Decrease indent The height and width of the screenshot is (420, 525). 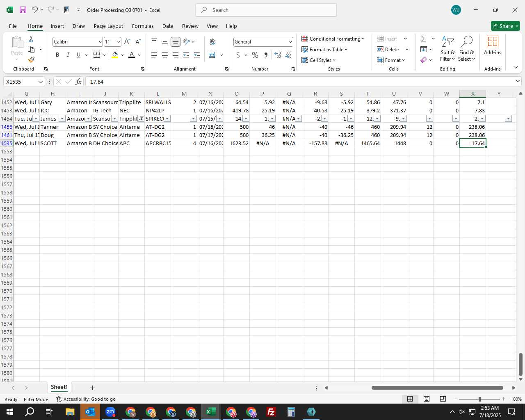pyautogui.click(x=186, y=55)
